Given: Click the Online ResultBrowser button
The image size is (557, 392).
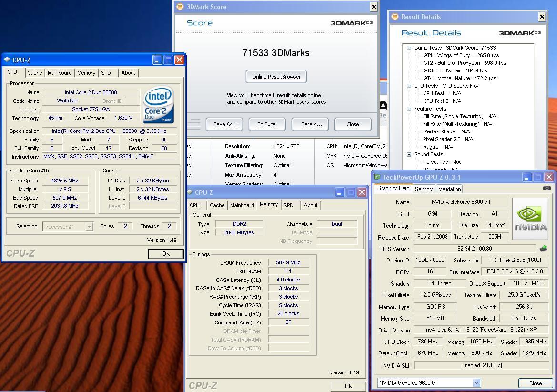Looking at the screenshot, I should tap(276, 77).
